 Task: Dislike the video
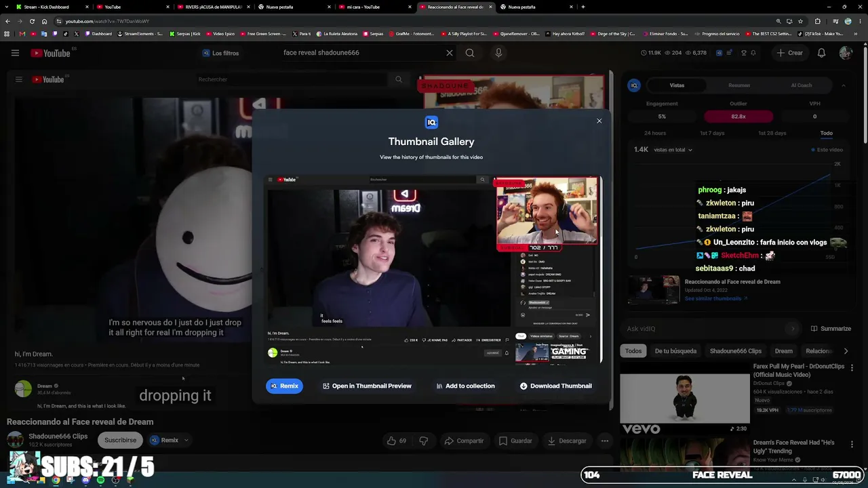pos(424,441)
